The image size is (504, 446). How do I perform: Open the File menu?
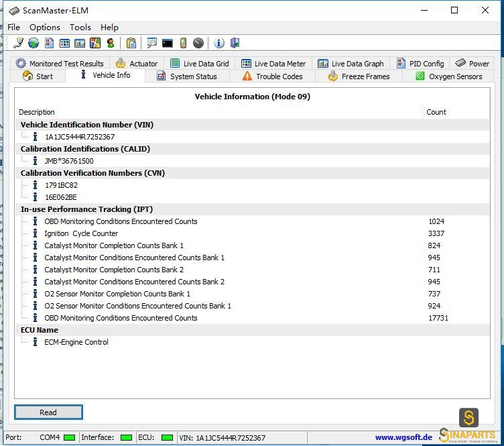13,27
